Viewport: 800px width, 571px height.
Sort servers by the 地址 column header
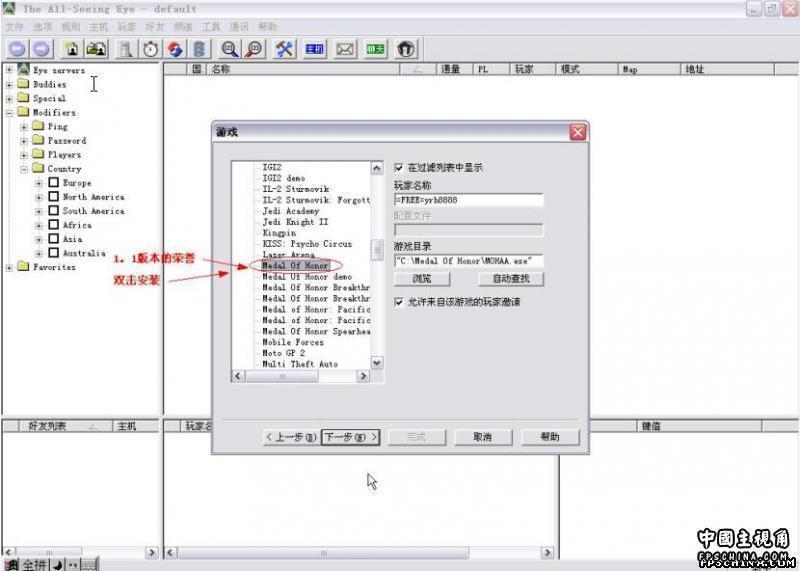tap(727, 69)
